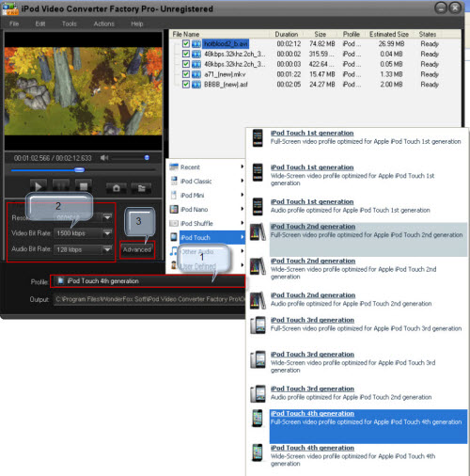Open the Help menu
Screen dimensions: 470x476
(137, 24)
